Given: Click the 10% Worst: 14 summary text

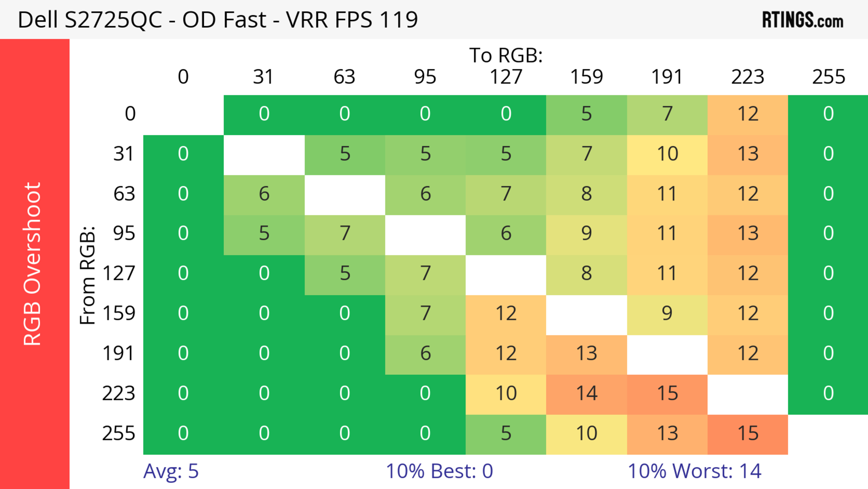Looking at the screenshot, I should point(694,471).
